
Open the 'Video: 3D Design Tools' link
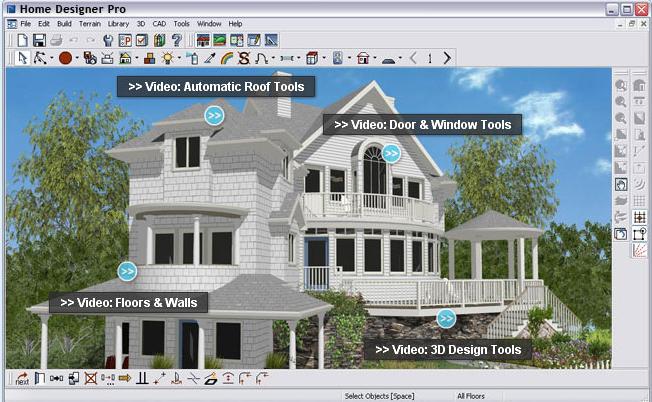pos(448,350)
